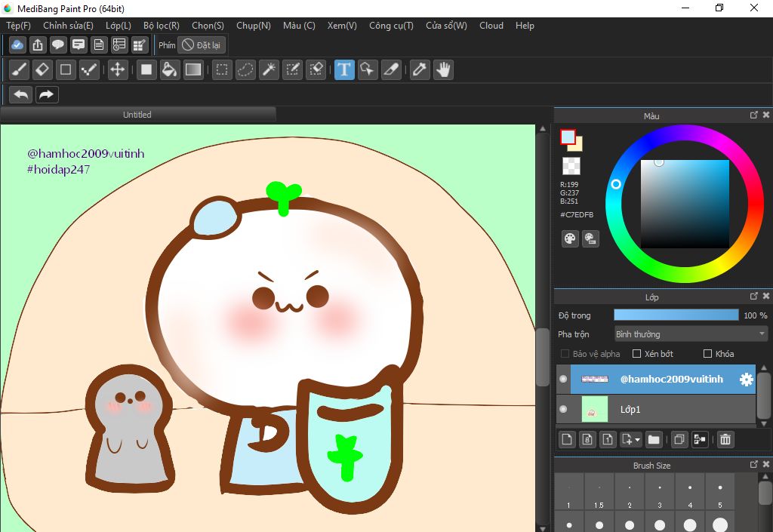Select the Move tool
The height and width of the screenshot is (532, 773).
117,70
